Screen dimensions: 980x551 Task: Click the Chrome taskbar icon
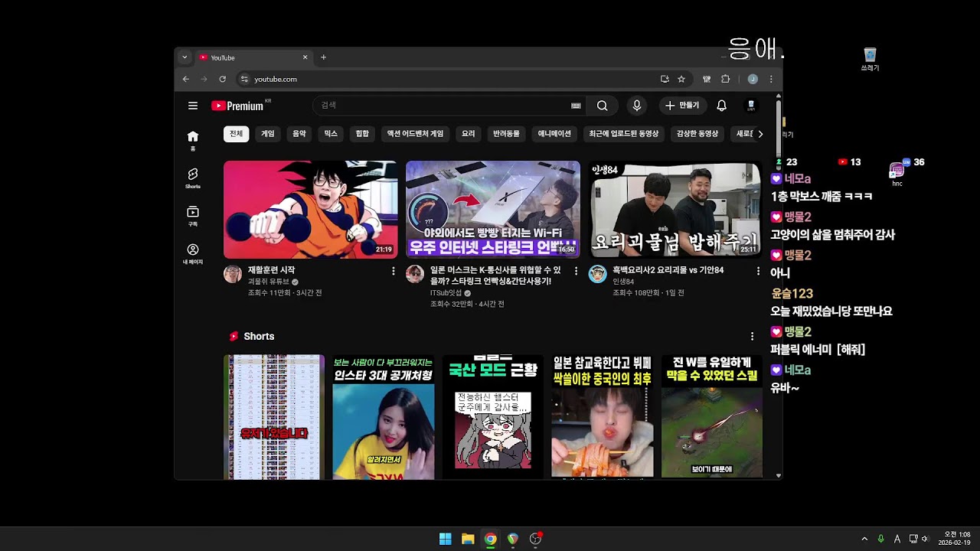point(490,539)
